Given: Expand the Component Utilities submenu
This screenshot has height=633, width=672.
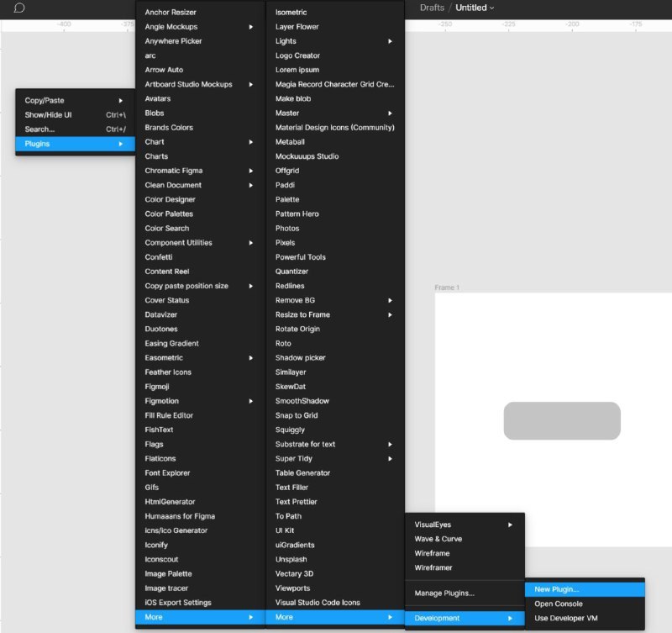Looking at the screenshot, I should coord(200,243).
